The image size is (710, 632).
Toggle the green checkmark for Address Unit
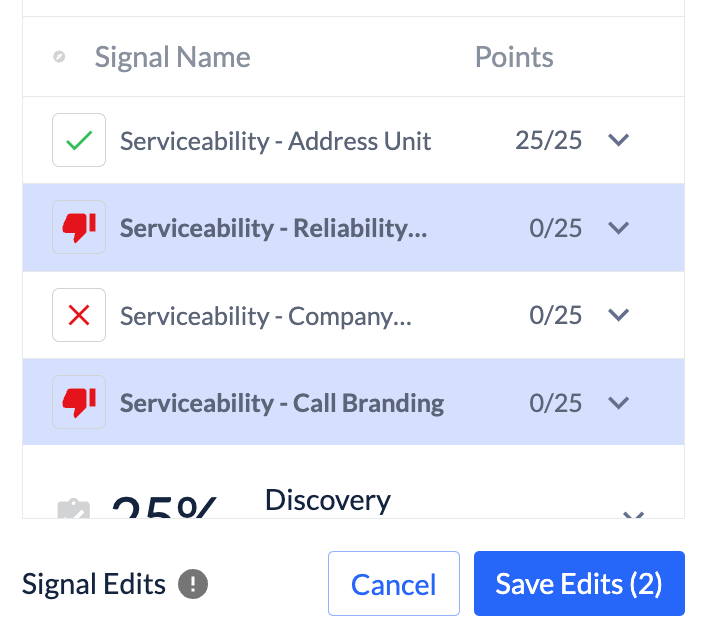point(79,141)
